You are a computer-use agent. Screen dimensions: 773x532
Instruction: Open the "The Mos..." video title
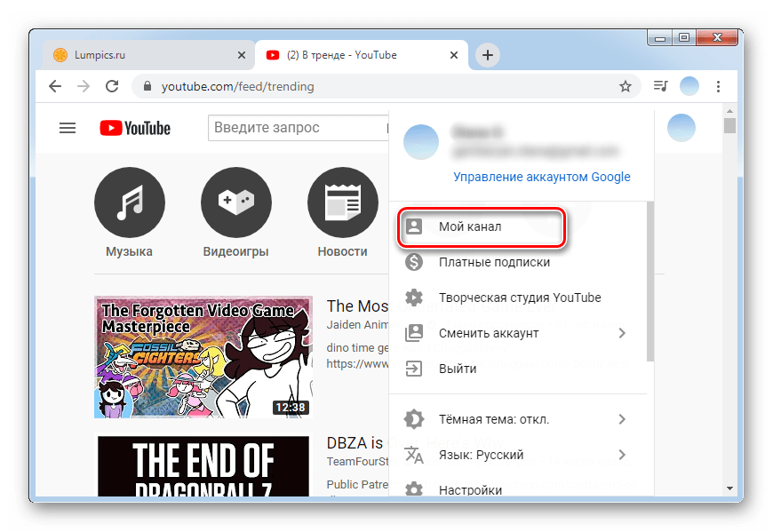tap(357, 306)
